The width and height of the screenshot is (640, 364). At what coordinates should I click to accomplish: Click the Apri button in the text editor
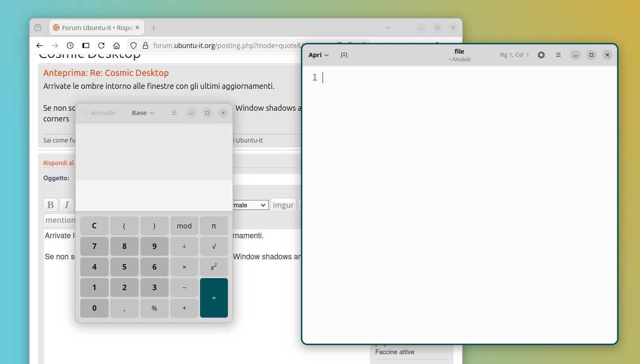pyautogui.click(x=315, y=55)
